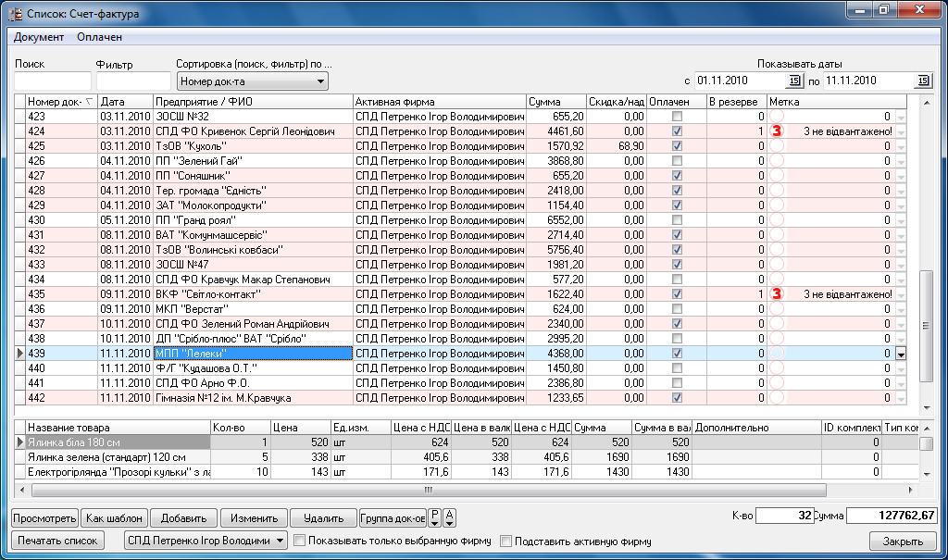Click the Просмотреть button

pos(45,518)
